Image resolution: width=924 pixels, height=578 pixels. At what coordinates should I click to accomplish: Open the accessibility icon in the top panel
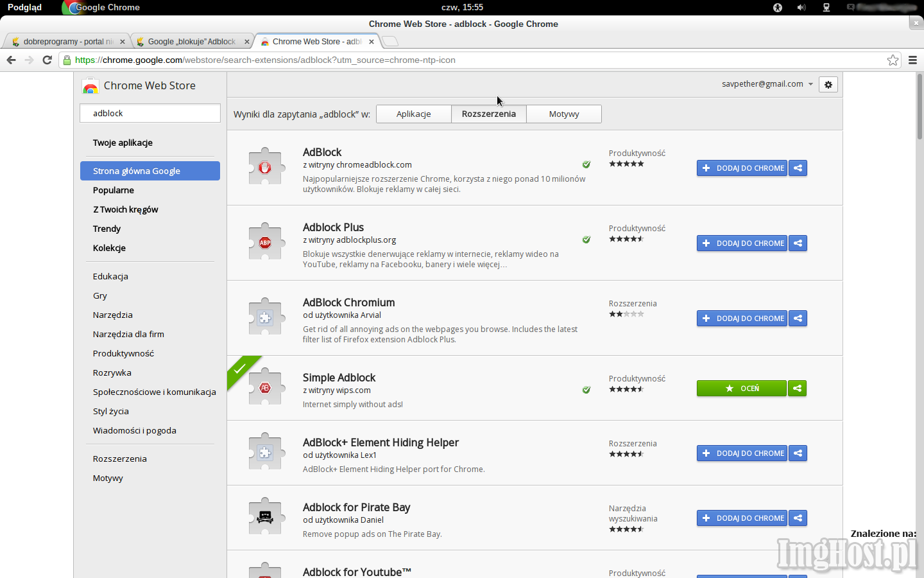[x=778, y=8]
